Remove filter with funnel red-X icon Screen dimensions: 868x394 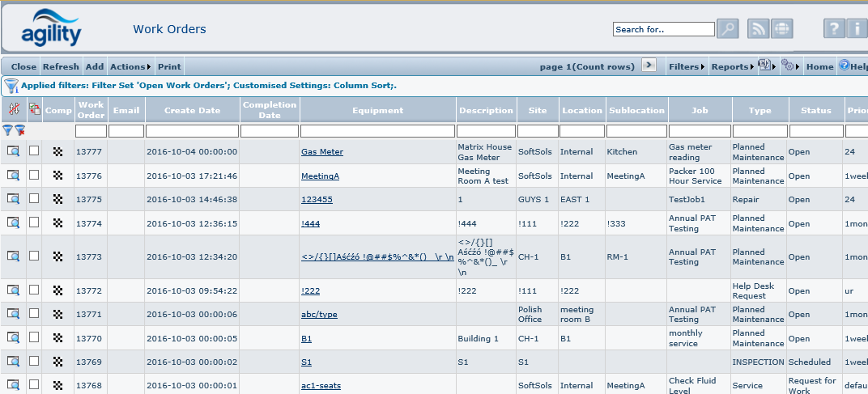point(20,130)
